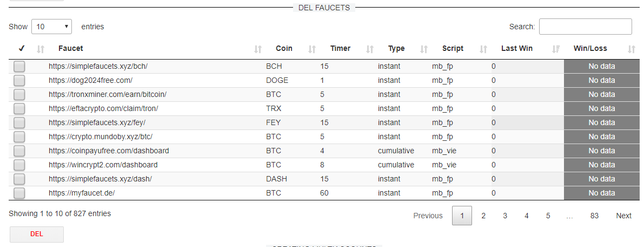Sort table by Script column arrows
The height and width of the screenshot is (247, 644).
pyautogui.click(x=483, y=49)
